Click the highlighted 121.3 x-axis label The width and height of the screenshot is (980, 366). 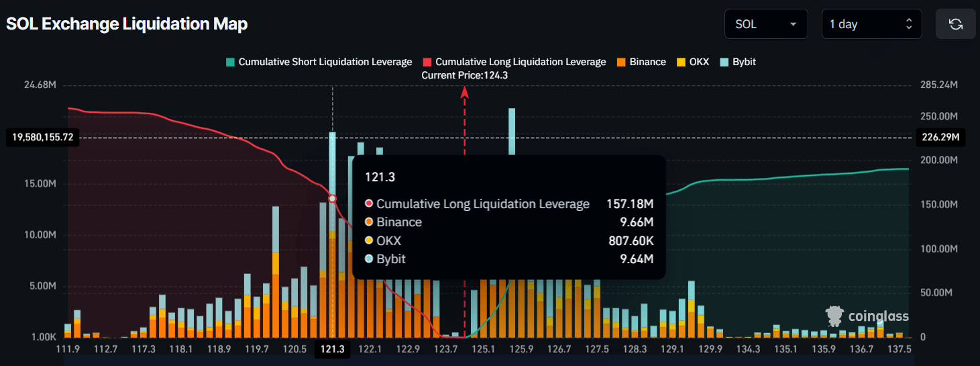point(333,349)
